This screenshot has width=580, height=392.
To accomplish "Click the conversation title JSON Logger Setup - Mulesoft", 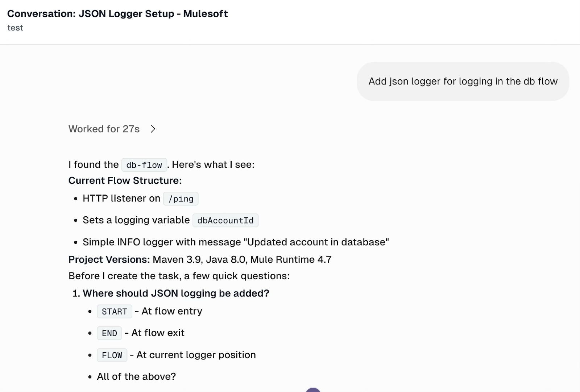I will click(x=118, y=14).
